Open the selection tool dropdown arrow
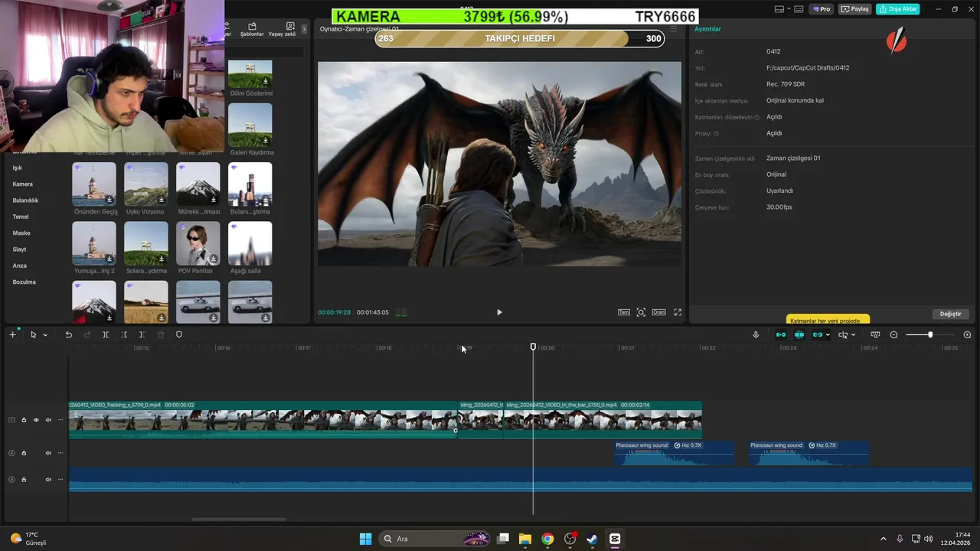Image resolution: width=980 pixels, height=551 pixels. pyautogui.click(x=45, y=335)
